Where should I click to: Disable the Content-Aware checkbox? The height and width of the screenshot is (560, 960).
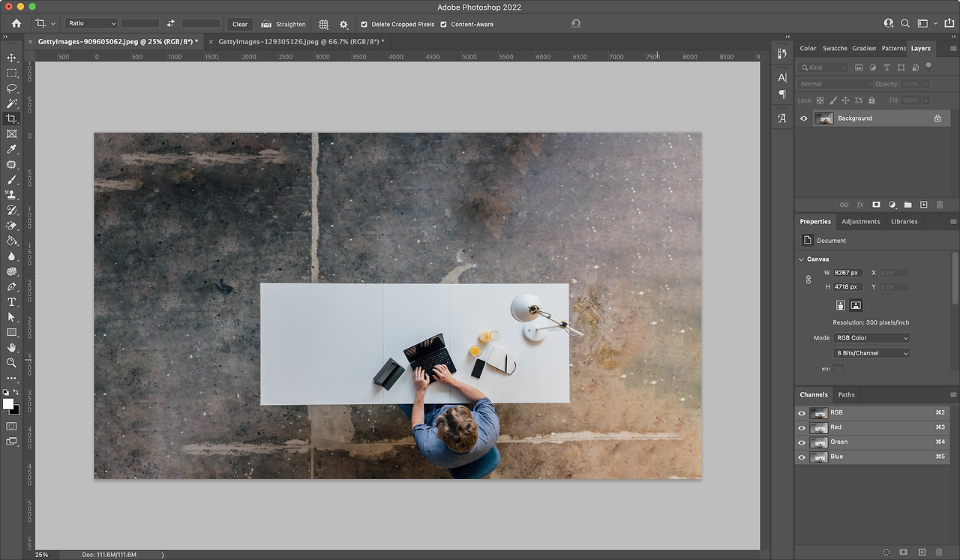[443, 24]
